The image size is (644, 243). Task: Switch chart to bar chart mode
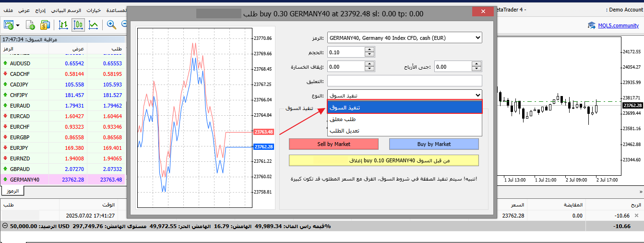63,24
